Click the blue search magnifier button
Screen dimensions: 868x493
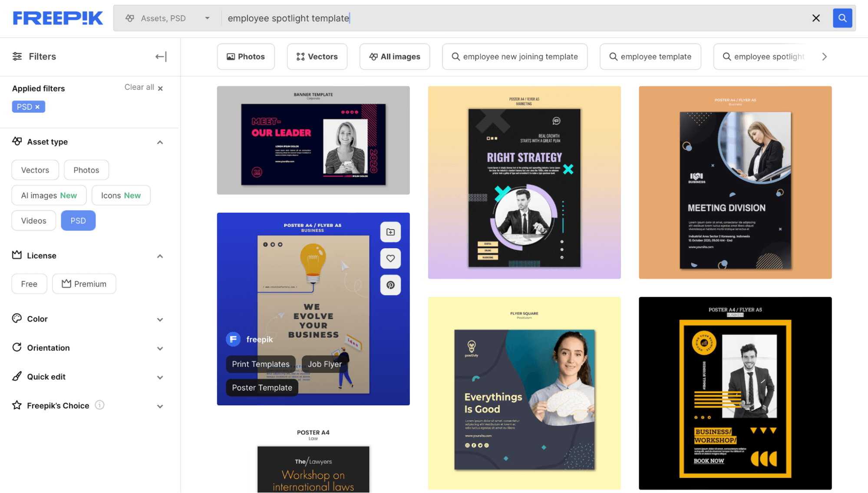click(x=842, y=18)
